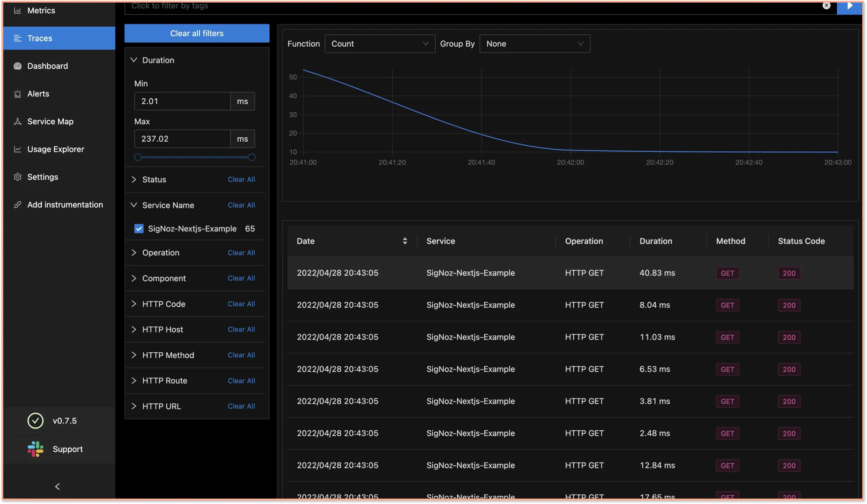Click the filter by tags search field
The width and height of the screenshot is (867, 504).
click(480, 7)
